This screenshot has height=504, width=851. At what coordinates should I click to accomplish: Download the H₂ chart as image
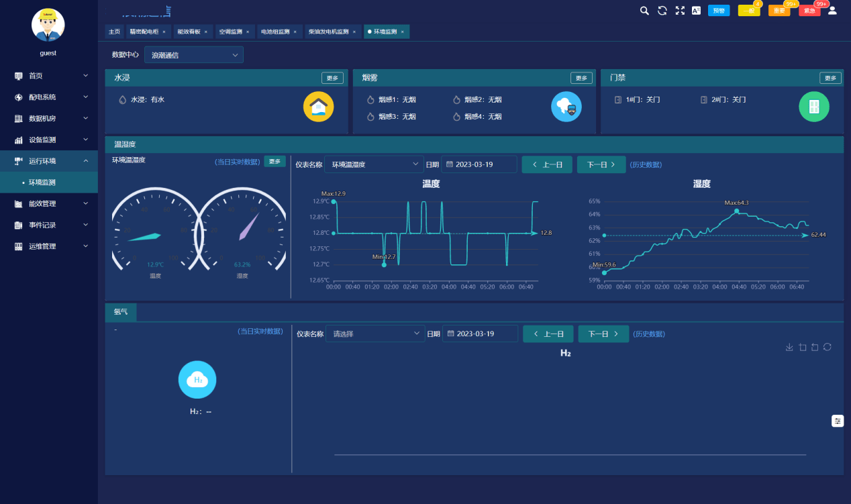(789, 347)
